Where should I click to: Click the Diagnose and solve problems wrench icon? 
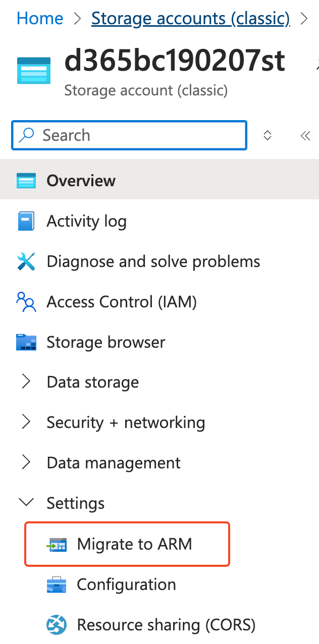[x=26, y=261]
